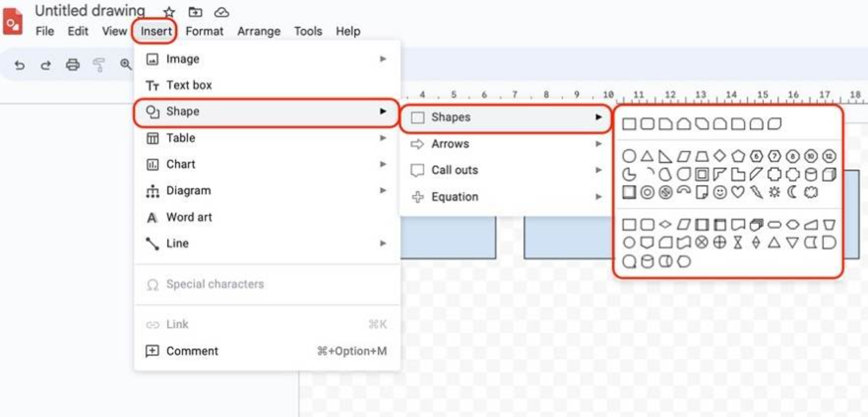Click the Undo icon in toolbar
The height and width of the screenshot is (417, 868).
20,64
